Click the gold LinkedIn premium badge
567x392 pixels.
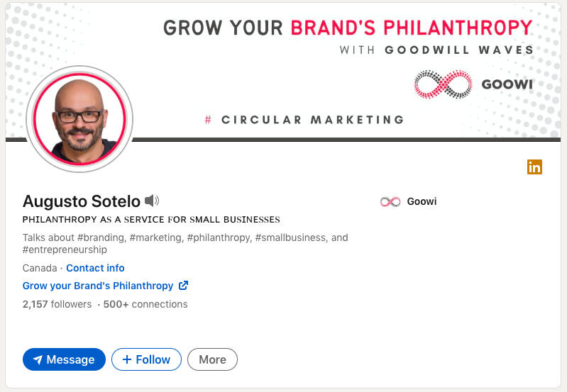pyautogui.click(x=534, y=167)
